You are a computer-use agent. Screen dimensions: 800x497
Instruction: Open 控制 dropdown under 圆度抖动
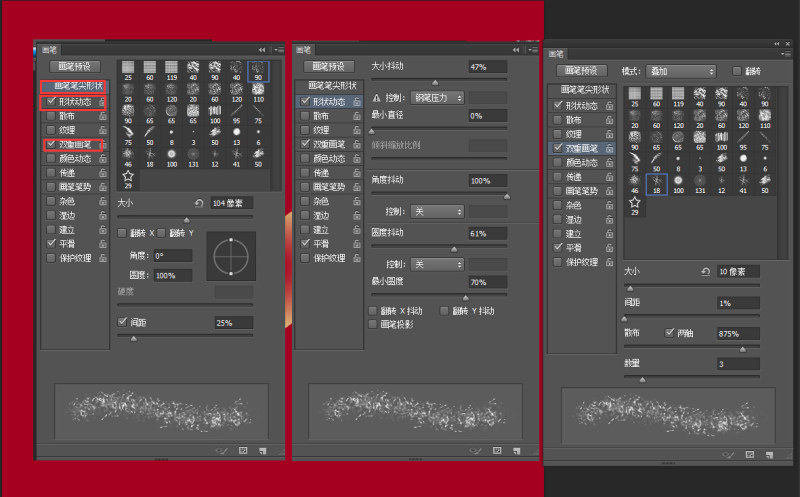coord(437,264)
